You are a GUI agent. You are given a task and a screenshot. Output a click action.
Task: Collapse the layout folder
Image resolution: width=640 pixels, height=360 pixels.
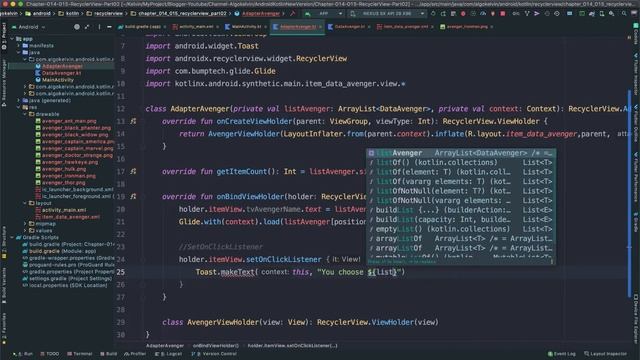coord(25,203)
